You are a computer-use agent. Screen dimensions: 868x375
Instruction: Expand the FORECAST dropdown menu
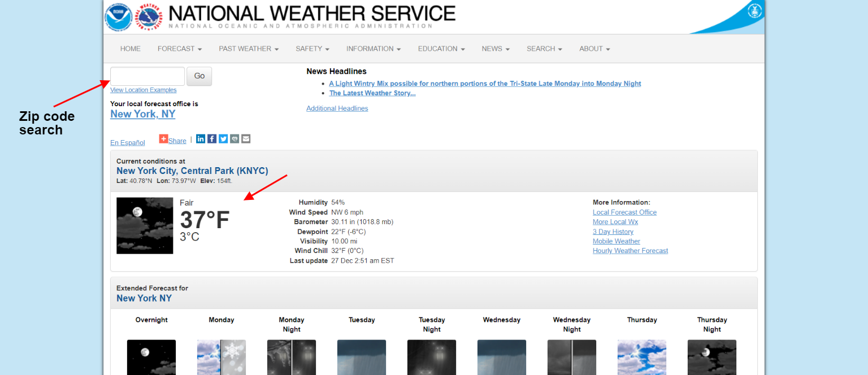(x=180, y=49)
